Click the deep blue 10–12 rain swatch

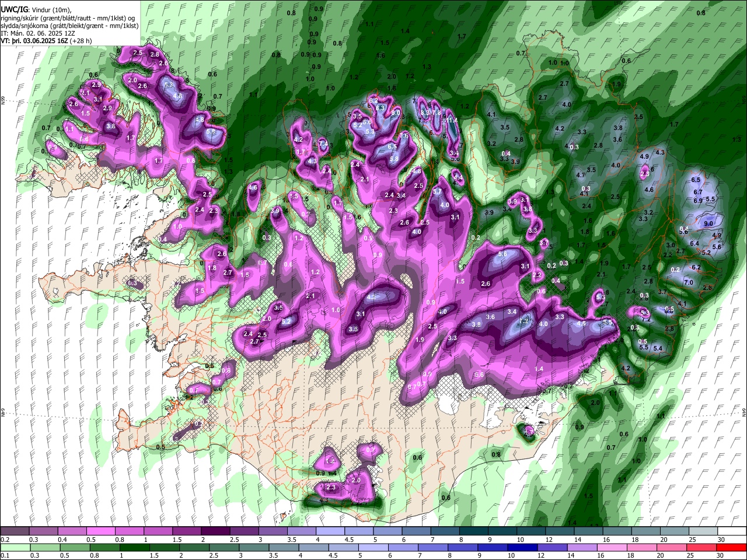point(522,547)
